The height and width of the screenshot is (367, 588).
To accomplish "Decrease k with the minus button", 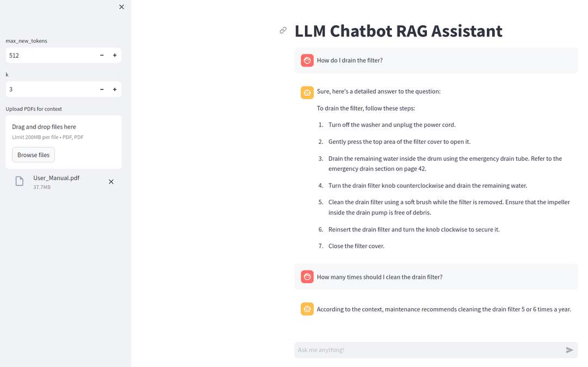I will tap(101, 89).
